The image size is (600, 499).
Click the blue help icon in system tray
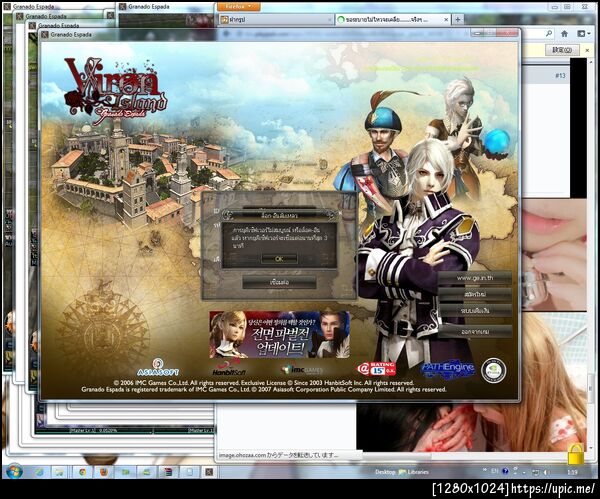505,471
